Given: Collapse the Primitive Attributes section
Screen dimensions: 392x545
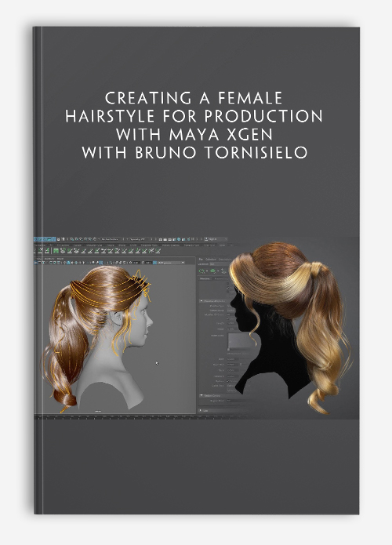Looking at the screenshot, I should click(201, 301).
